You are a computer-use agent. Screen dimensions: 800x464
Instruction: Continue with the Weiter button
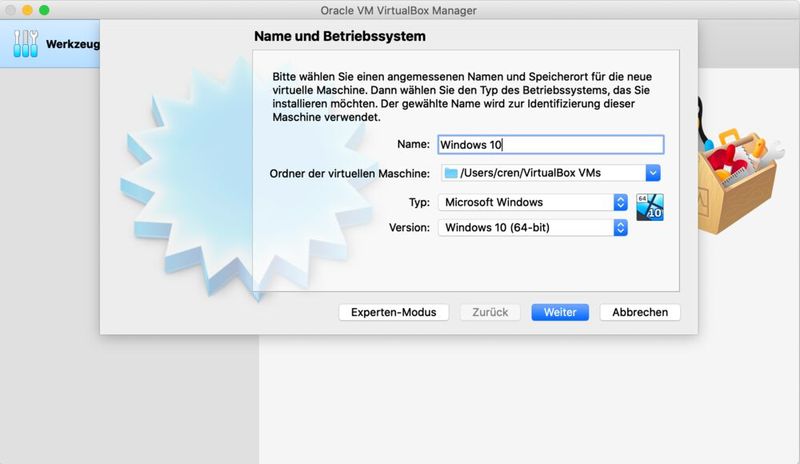[x=560, y=312]
